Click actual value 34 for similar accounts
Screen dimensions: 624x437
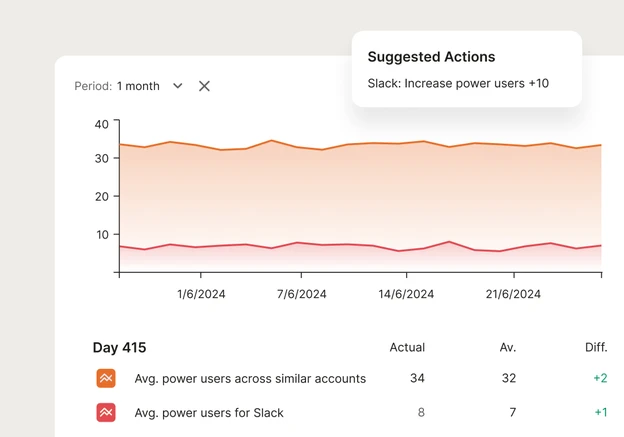[417, 378]
